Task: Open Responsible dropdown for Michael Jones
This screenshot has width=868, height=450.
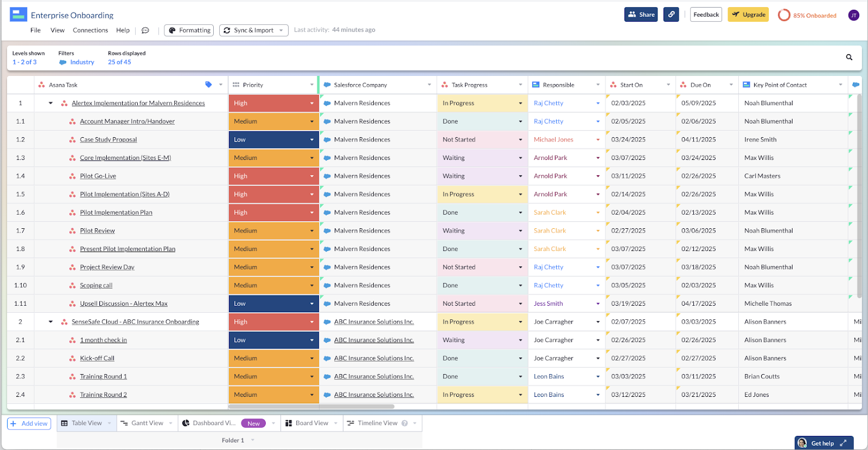Action: [x=598, y=140]
